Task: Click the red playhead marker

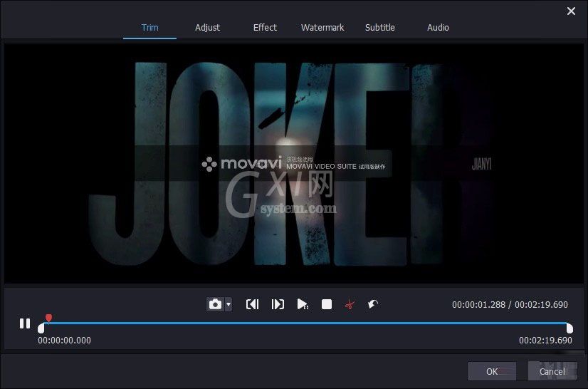Action: (x=48, y=318)
